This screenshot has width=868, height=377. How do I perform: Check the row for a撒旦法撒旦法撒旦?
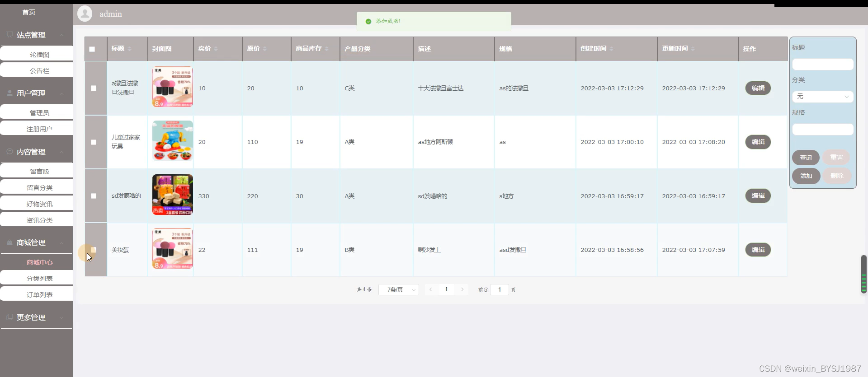click(94, 88)
